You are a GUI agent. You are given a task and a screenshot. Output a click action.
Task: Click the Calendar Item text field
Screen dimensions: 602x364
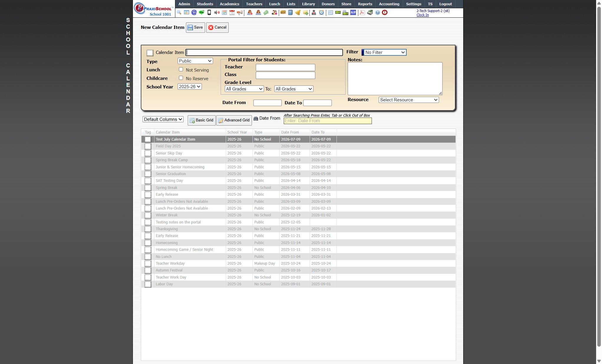pyautogui.click(x=264, y=52)
